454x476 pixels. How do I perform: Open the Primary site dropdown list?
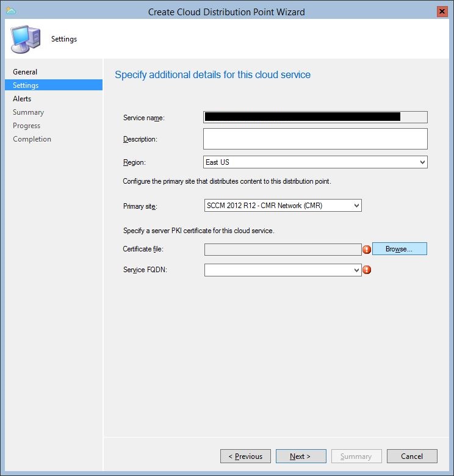coord(283,206)
